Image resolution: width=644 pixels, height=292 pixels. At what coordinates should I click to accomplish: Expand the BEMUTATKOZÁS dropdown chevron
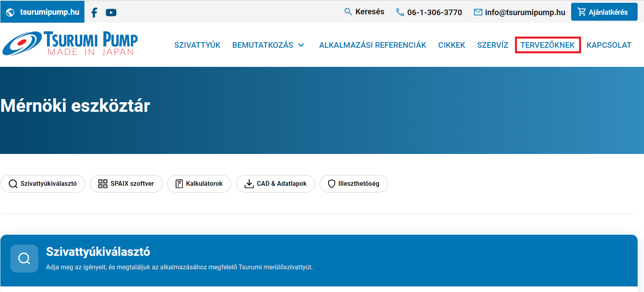(301, 45)
